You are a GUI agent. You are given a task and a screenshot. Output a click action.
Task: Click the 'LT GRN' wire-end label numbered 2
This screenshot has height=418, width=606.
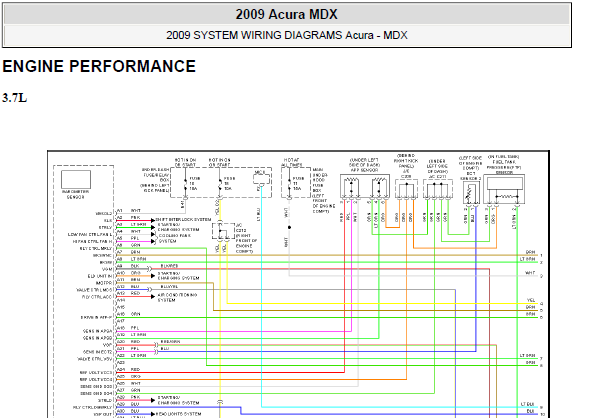click(528, 259)
